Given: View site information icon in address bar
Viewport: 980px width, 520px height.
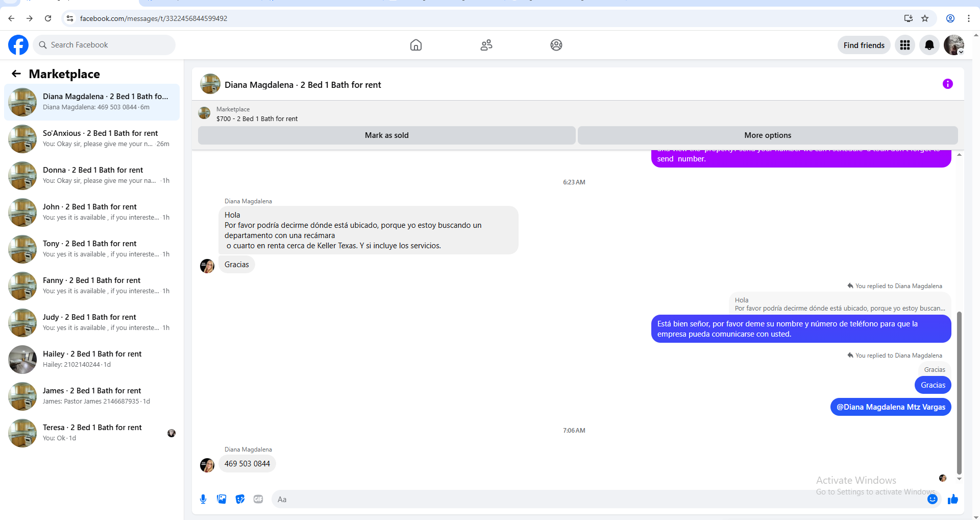Looking at the screenshot, I should click(70, 18).
